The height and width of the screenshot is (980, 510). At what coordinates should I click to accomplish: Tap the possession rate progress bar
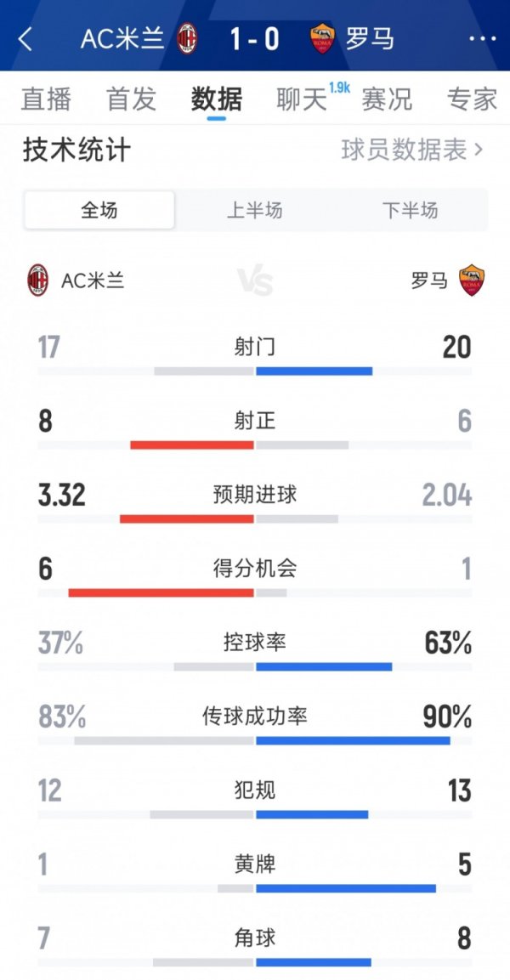coord(255,666)
